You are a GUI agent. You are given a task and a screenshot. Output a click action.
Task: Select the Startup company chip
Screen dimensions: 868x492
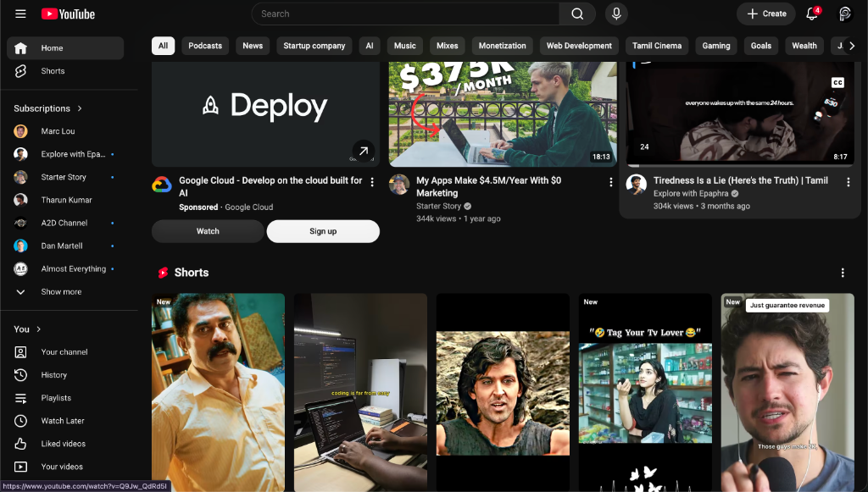click(x=314, y=46)
